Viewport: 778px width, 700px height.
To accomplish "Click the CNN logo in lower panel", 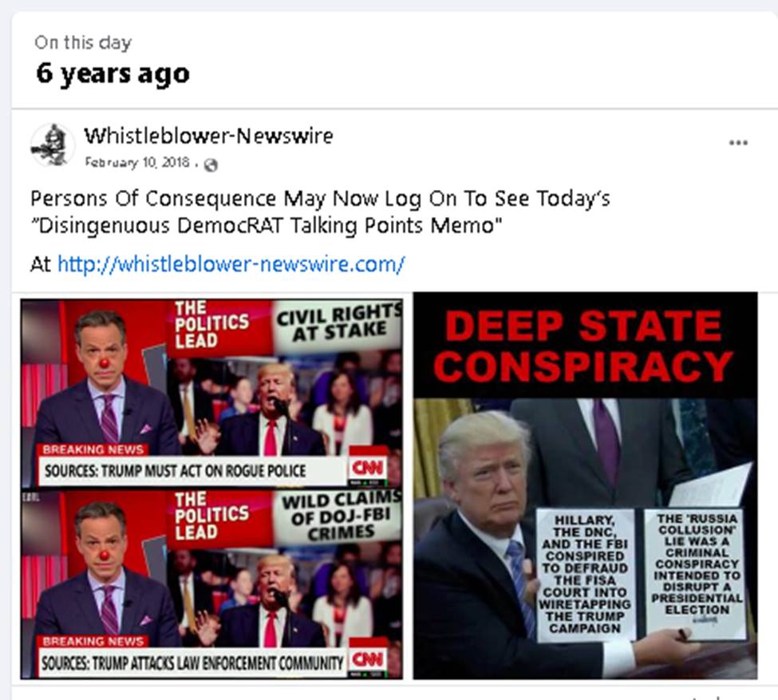I will coord(368,658).
